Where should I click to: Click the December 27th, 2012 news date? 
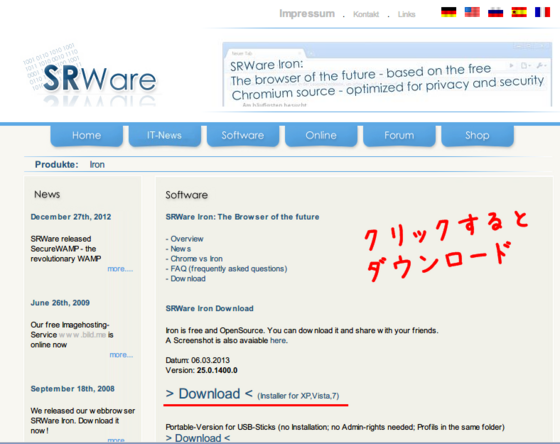point(71,217)
